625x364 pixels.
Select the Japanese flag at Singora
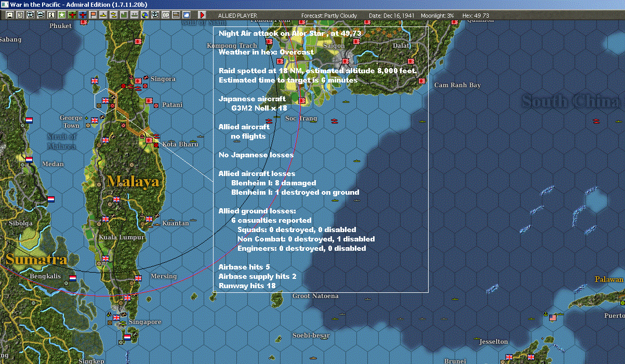point(139,80)
